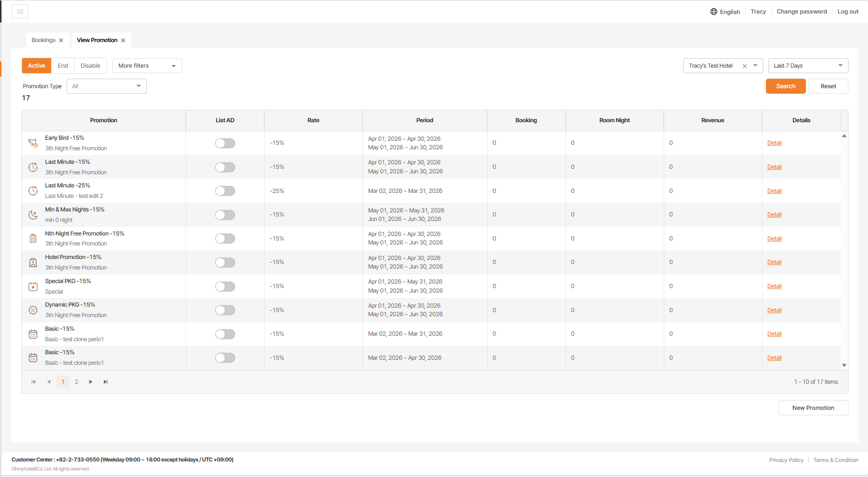Open Detail link for Hotel Promotion
The image size is (868, 477).
point(774,262)
